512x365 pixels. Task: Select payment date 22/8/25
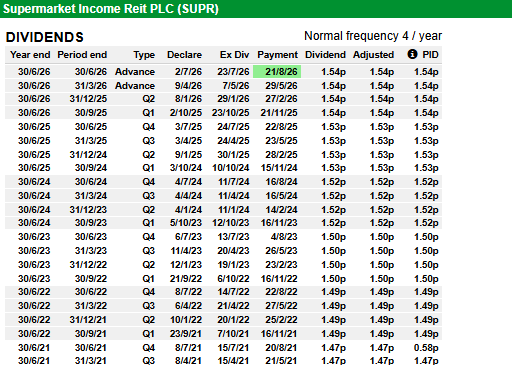[281, 127]
